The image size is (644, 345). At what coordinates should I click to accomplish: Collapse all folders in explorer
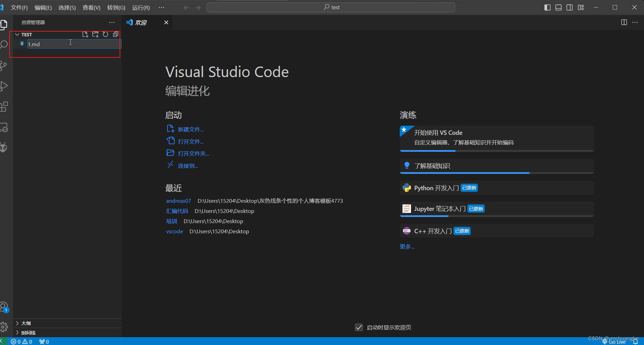pos(115,34)
